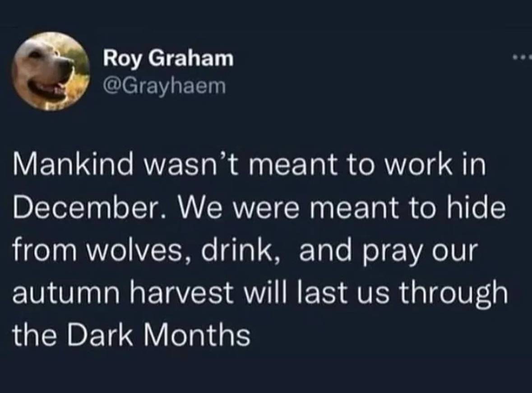Click the word "Mankind" in the tweet
The height and width of the screenshot is (393, 532).
(73, 165)
